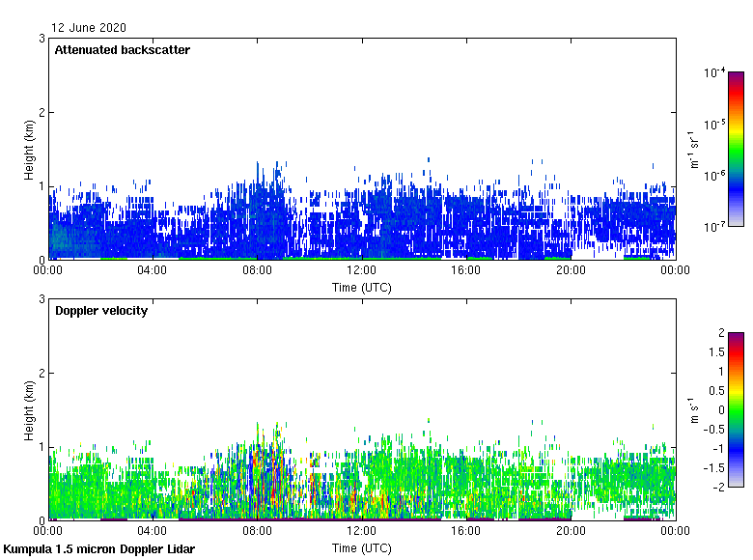
Task: Click the 10⁻⁴ tick label on backscatter colorbar
Action: 713,72
